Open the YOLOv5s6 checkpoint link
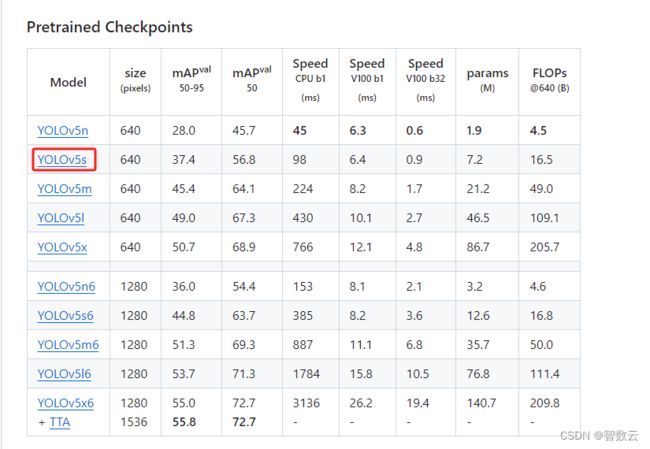 click(x=65, y=316)
